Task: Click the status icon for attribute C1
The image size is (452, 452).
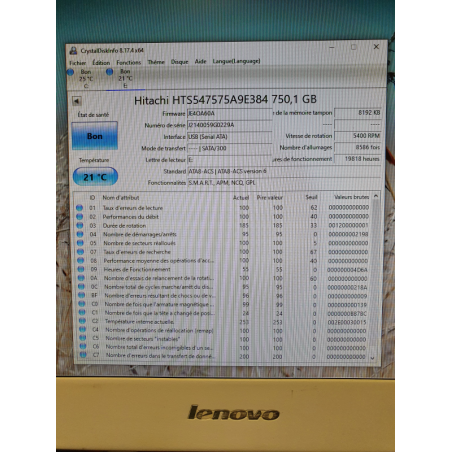Action: point(82,312)
